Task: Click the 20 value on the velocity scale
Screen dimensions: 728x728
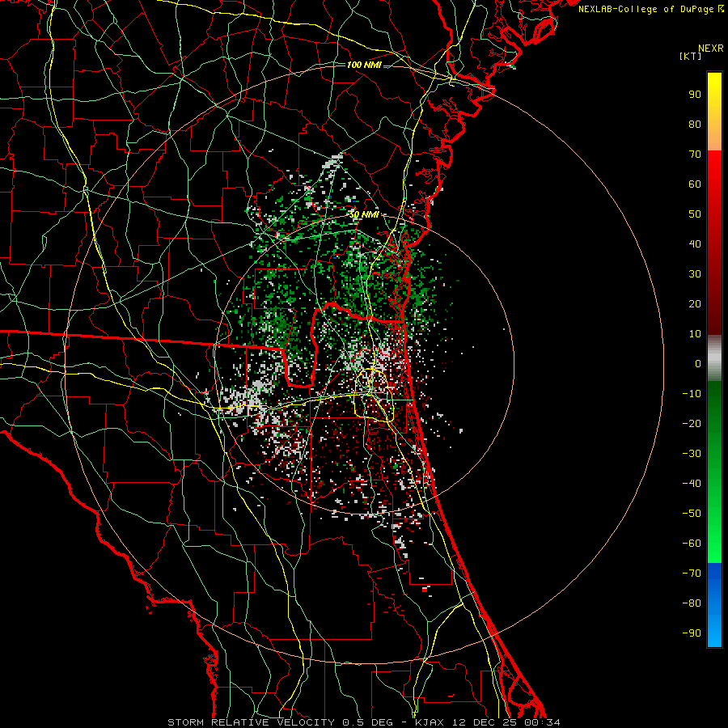Action: click(x=695, y=304)
